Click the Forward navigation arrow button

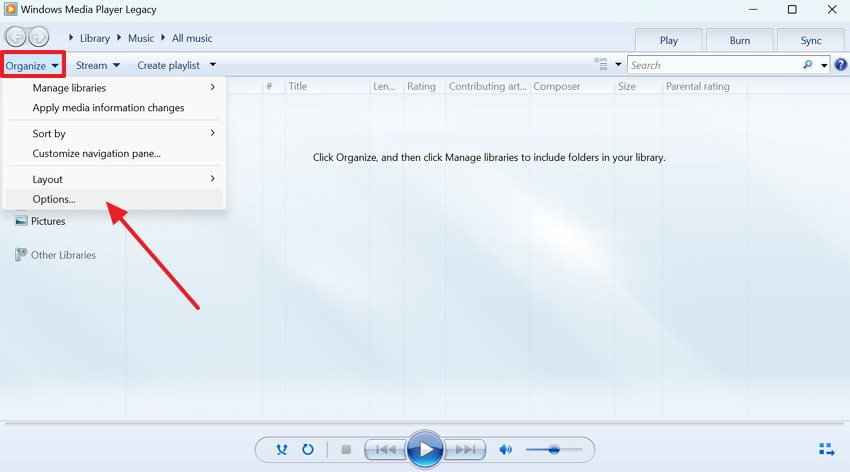(38, 37)
